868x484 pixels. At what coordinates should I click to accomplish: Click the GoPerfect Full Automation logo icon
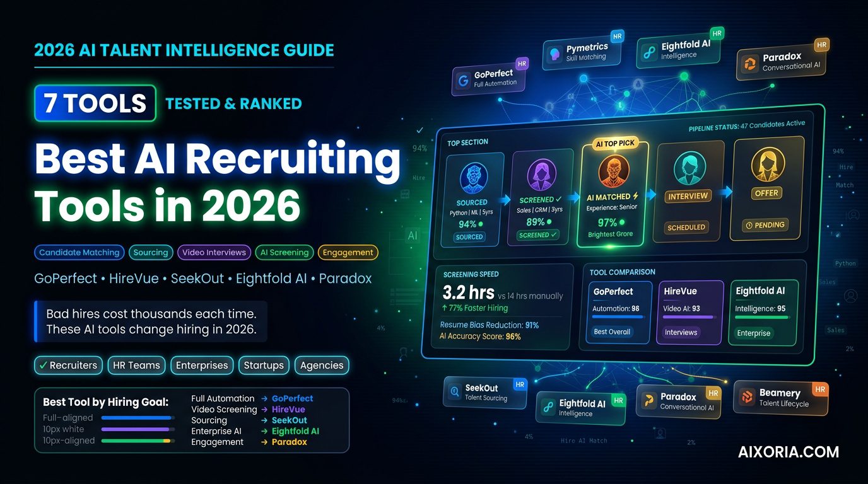click(464, 80)
